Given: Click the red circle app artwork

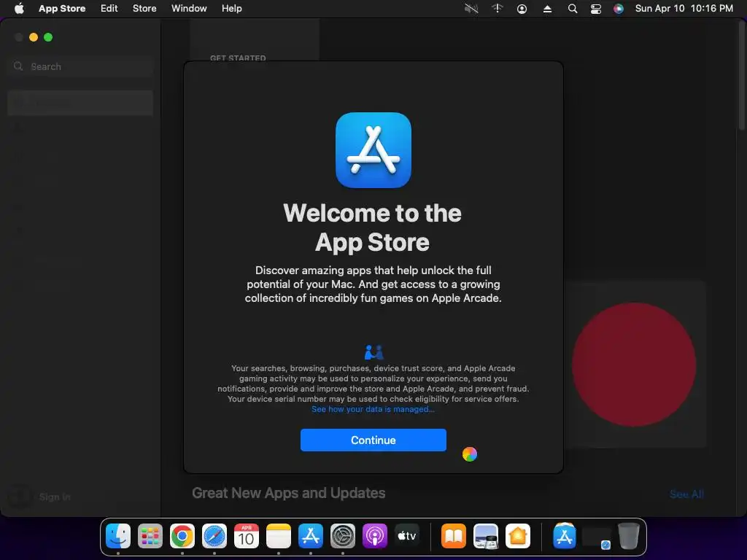Looking at the screenshot, I should [x=634, y=365].
